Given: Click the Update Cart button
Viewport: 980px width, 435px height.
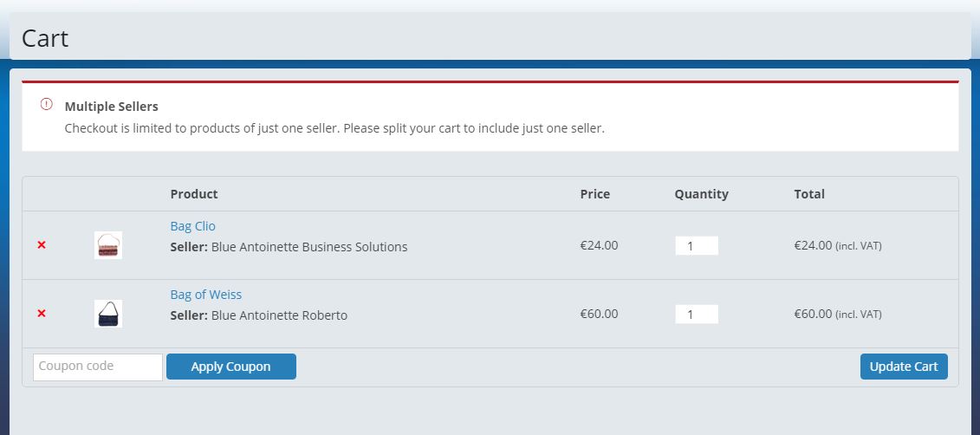Looking at the screenshot, I should point(904,367).
